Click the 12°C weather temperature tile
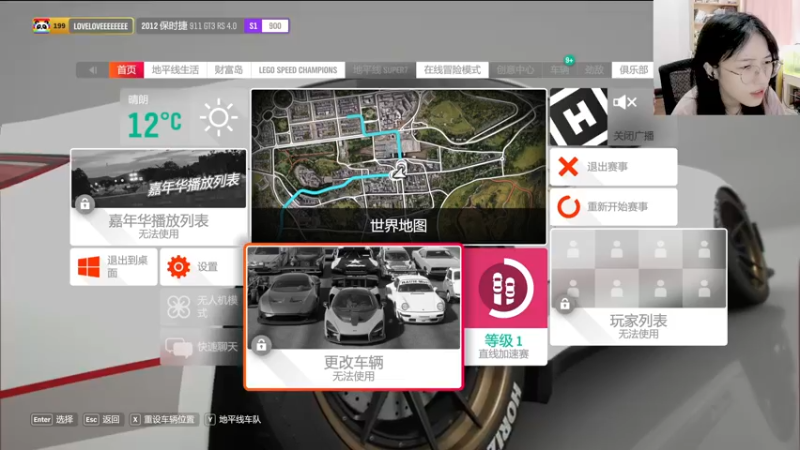Screen dimensions: 800x450 (155, 124)
